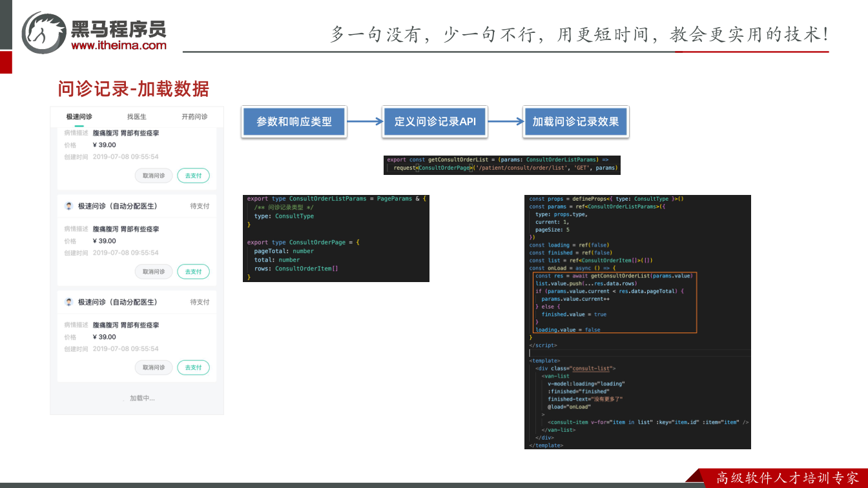
Task: Click the 加载问诊记录效果 step box
Action: tap(575, 121)
